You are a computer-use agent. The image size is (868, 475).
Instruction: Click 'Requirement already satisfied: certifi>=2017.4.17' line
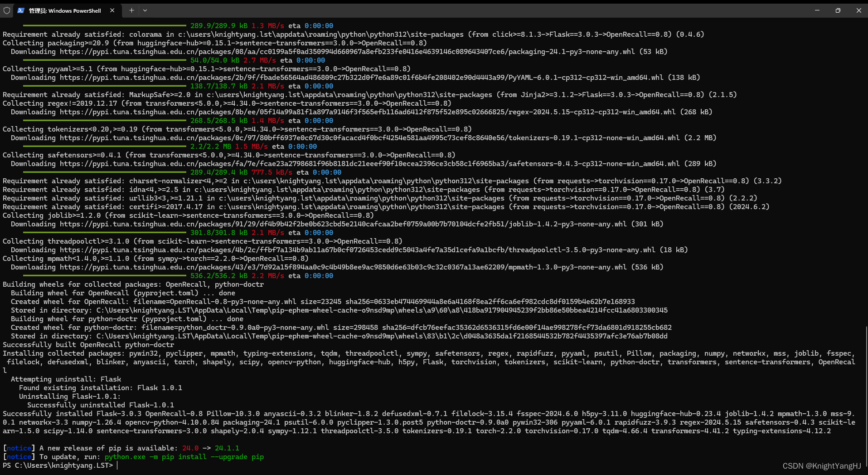point(386,207)
